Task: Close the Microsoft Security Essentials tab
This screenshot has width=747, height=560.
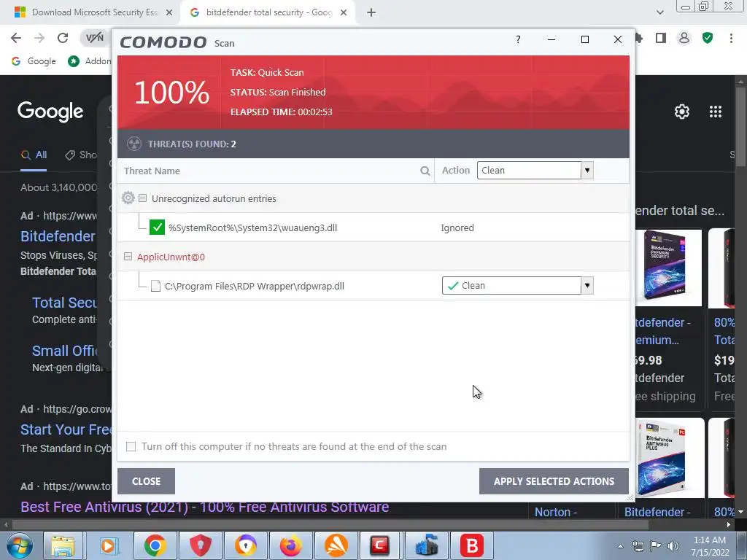Action: coord(169,13)
